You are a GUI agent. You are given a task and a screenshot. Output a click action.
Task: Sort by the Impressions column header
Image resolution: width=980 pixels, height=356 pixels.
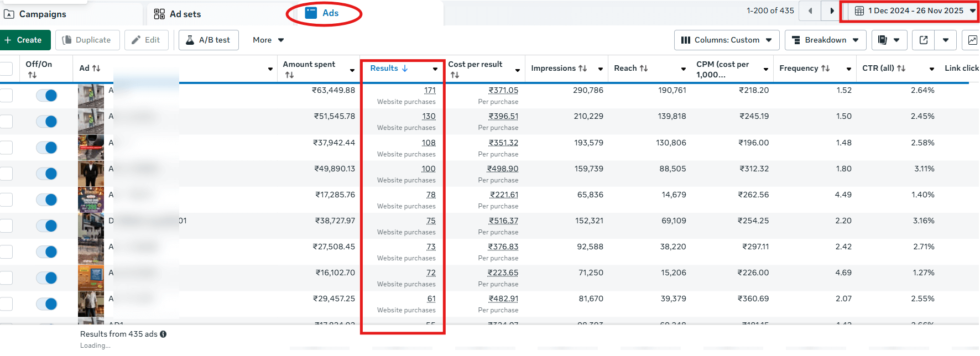pos(559,68)
